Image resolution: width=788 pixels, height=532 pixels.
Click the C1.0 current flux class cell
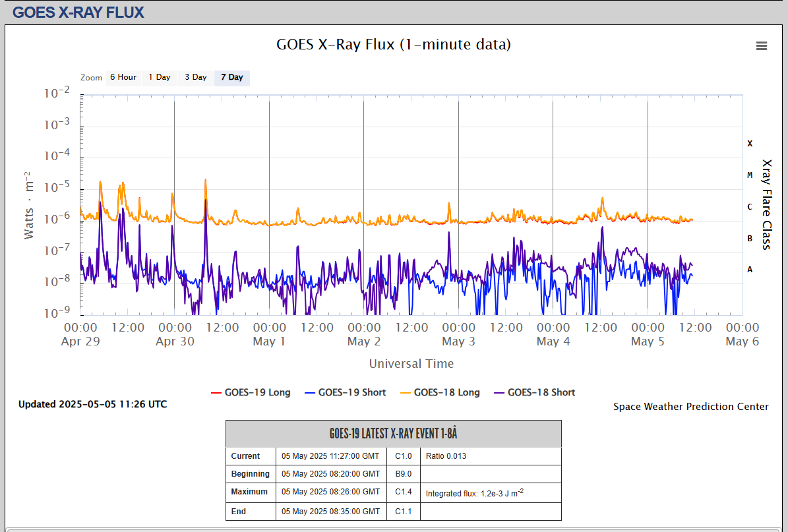point(404,456)
